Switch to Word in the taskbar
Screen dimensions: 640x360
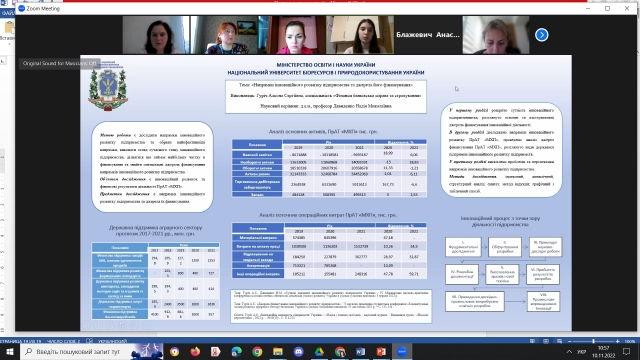(x=360, y=351)
